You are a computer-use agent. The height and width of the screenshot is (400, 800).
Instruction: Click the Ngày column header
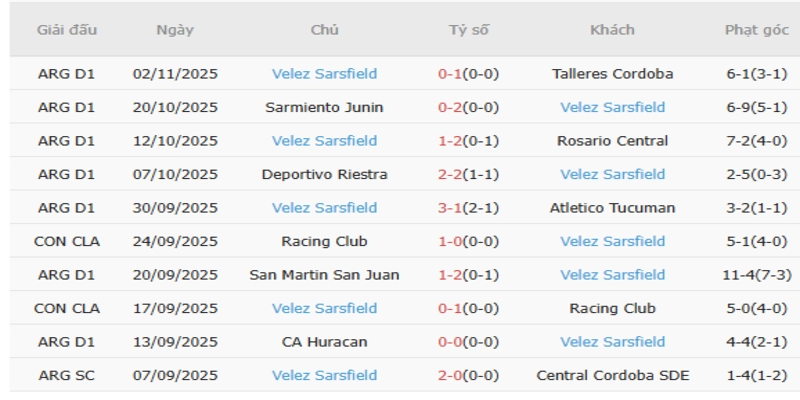175,30
